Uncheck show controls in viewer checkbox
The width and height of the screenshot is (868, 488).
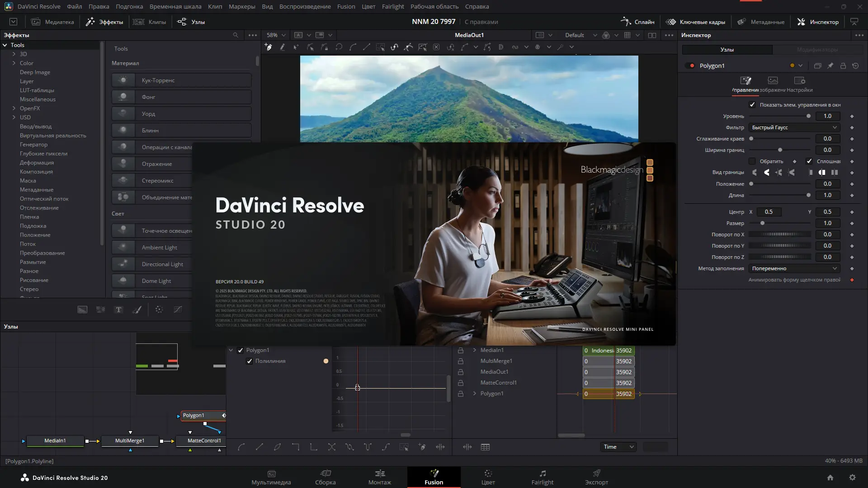[x=752, y=104]
